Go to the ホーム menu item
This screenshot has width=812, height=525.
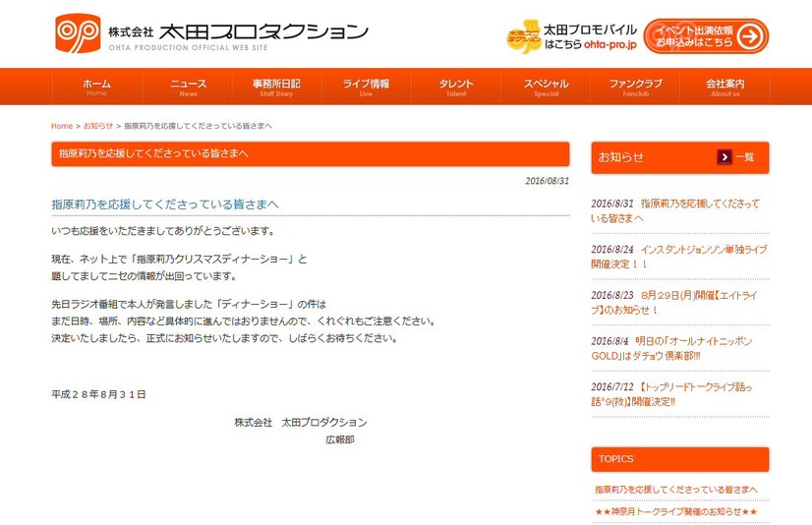coord(97,87)
